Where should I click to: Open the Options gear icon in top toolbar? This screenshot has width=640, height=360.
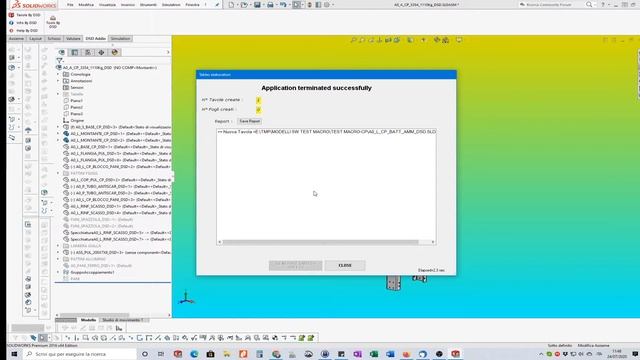pyautogui.click(x=327, y=5)
